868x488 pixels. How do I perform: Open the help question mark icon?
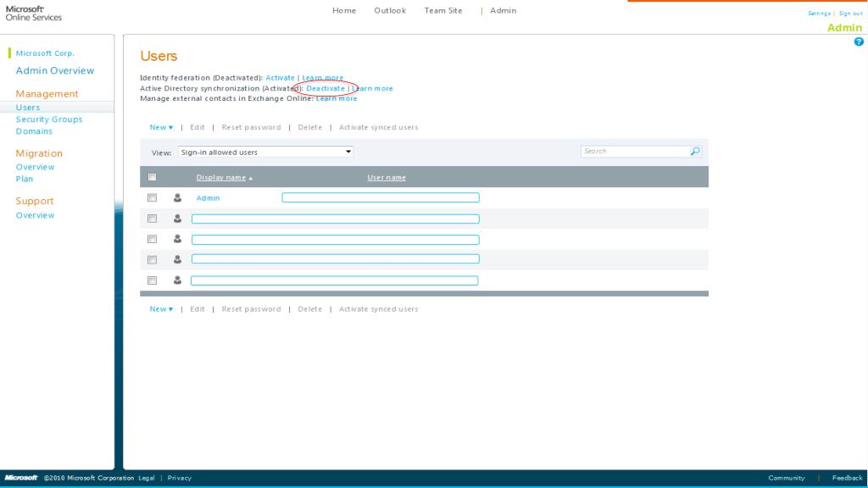[859, 42]
